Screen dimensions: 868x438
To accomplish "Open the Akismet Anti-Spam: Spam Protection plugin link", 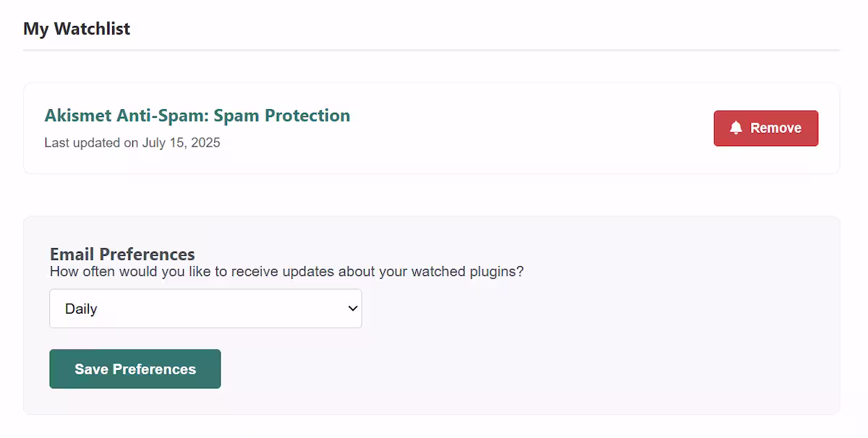I will click(197, 115).
